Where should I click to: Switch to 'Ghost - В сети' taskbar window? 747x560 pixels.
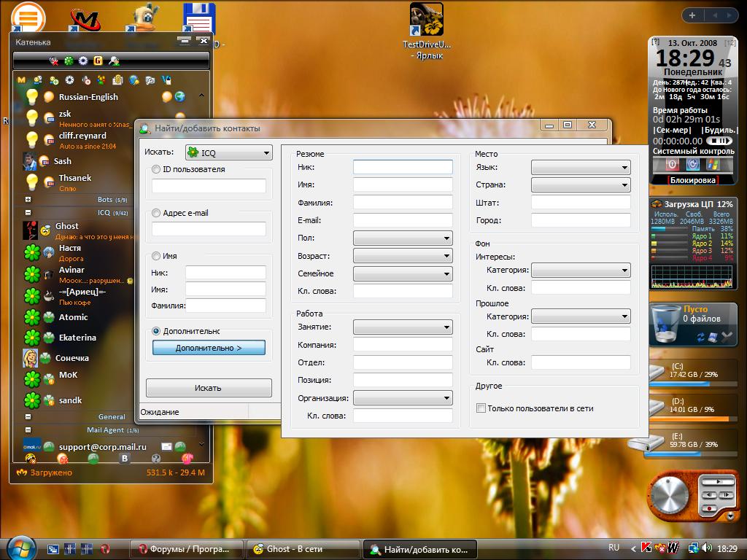(303, 549)
